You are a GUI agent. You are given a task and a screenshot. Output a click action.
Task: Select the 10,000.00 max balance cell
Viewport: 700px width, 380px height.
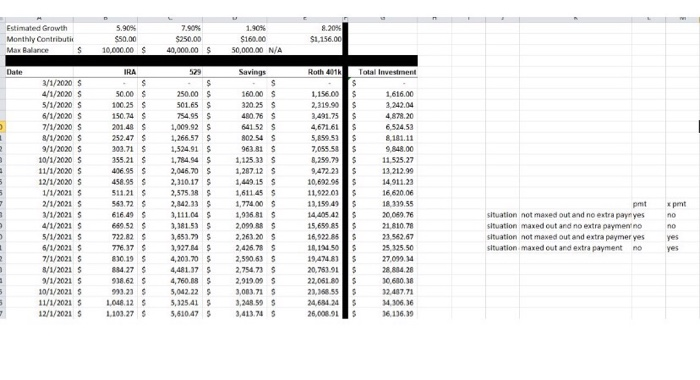pyautogui.click(x=105, y=50)
